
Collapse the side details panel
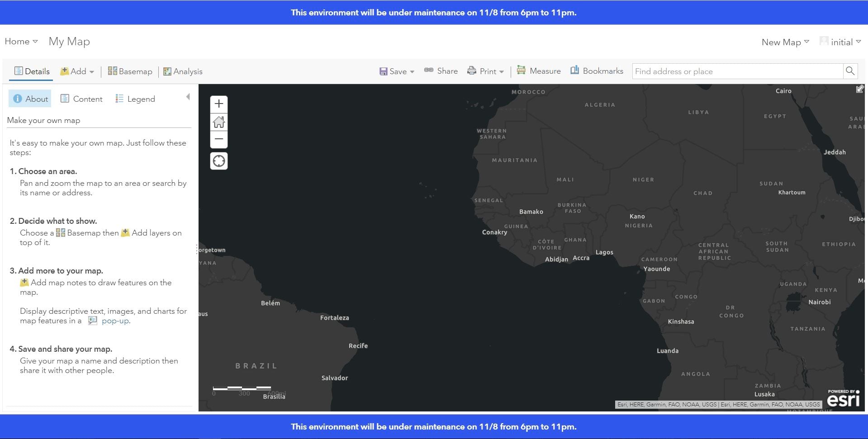tap(188, 96)
